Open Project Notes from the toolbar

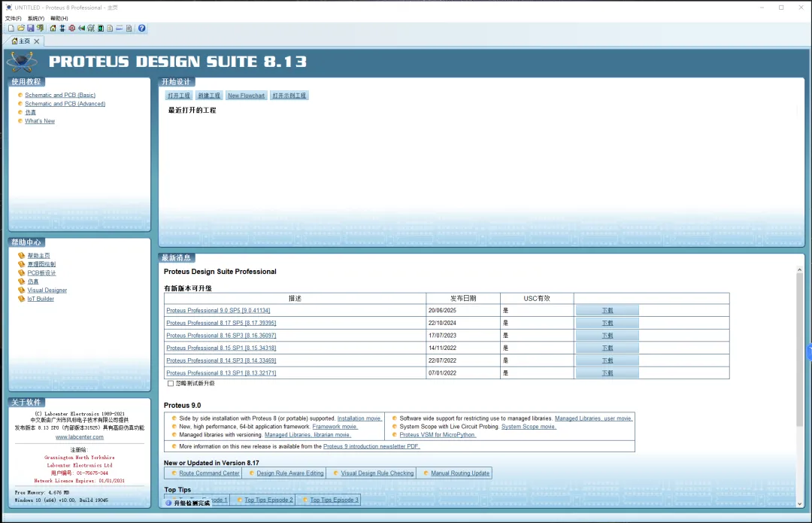tap(129, 28)
